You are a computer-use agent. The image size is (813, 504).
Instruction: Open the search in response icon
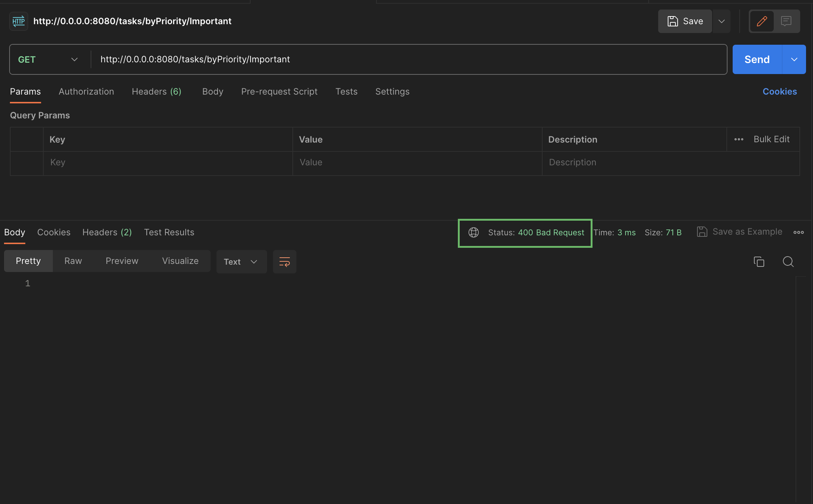point(788,262)
